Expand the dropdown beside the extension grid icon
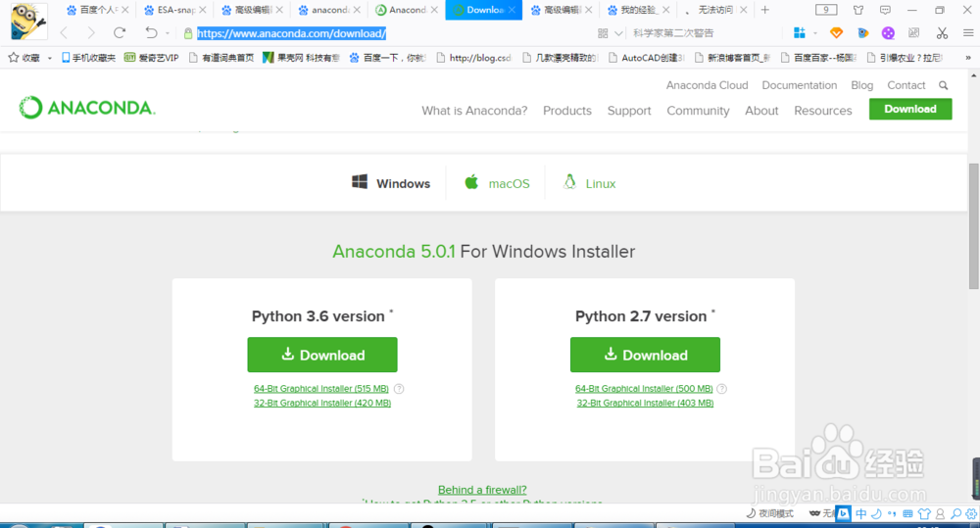Viewport: 980px width, 528px height. 815,33
